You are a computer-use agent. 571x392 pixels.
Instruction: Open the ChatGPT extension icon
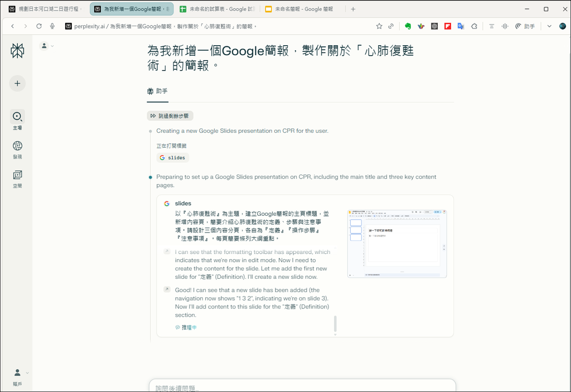(434, 26)
